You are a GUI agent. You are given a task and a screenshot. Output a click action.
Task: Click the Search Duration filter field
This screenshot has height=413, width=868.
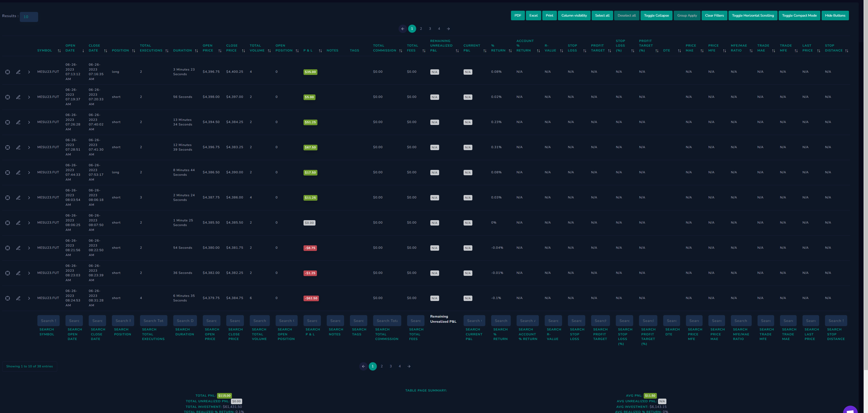point(185,321)
